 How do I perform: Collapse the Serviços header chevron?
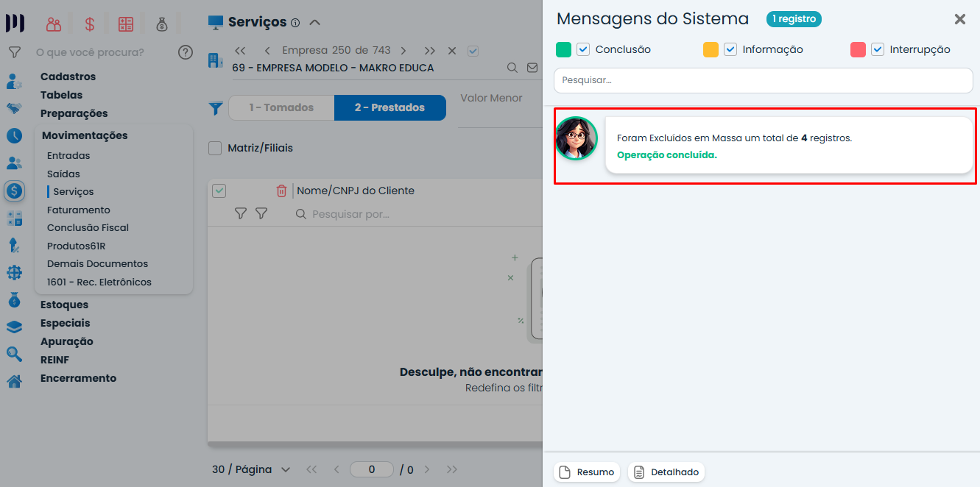click(x=314, y=22)
